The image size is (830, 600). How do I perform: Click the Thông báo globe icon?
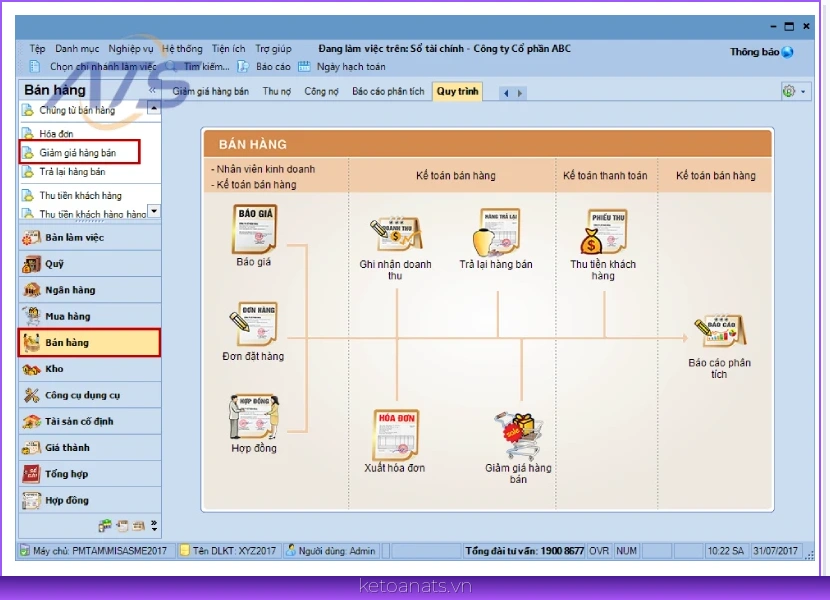pyautogui.click(x=787, y=52)
